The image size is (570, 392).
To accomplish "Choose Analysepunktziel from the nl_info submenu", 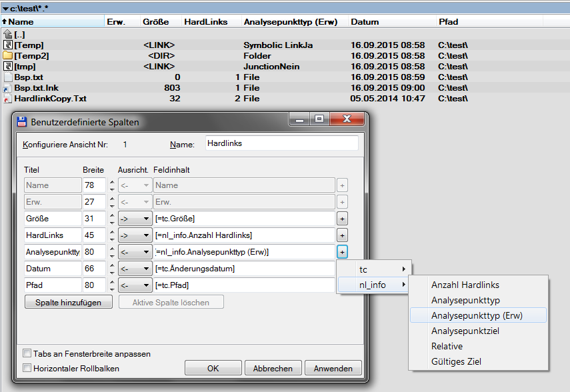I will point(465,331).
